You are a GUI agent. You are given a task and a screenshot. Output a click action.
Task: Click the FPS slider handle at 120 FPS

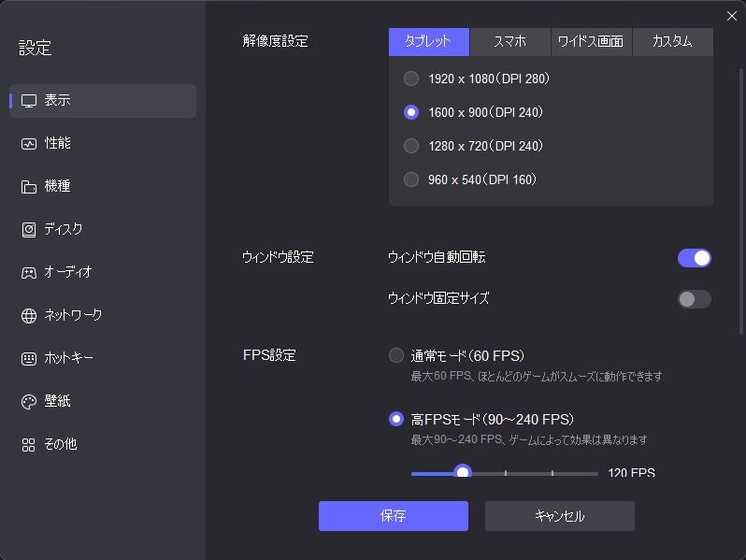pyautogui.click(x=462, y=473)
